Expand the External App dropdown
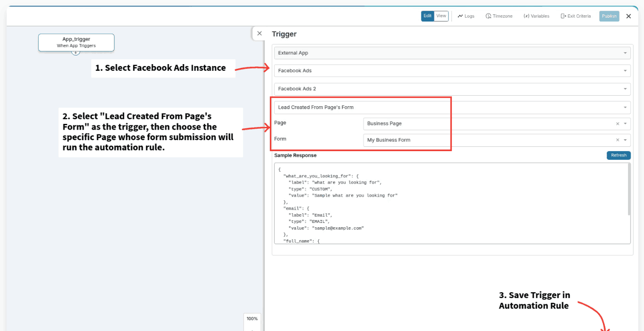The image size is (644, 331). pyautogui.click(x=451, y=53)
